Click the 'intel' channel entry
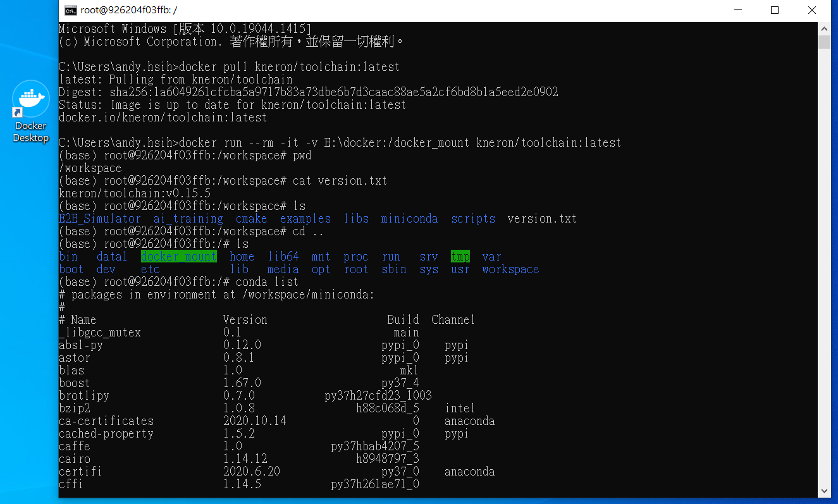This screenshot has width=838, height=504. pyautogui.click(x=460, y=408)
